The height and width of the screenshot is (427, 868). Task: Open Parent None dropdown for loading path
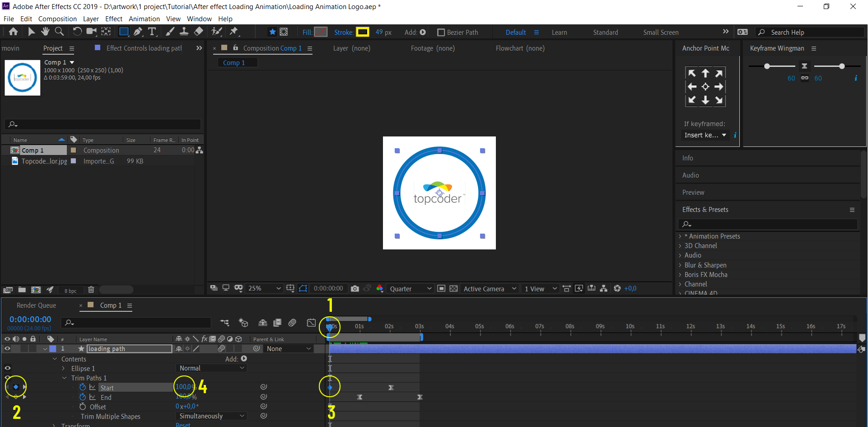pos(289,349)
